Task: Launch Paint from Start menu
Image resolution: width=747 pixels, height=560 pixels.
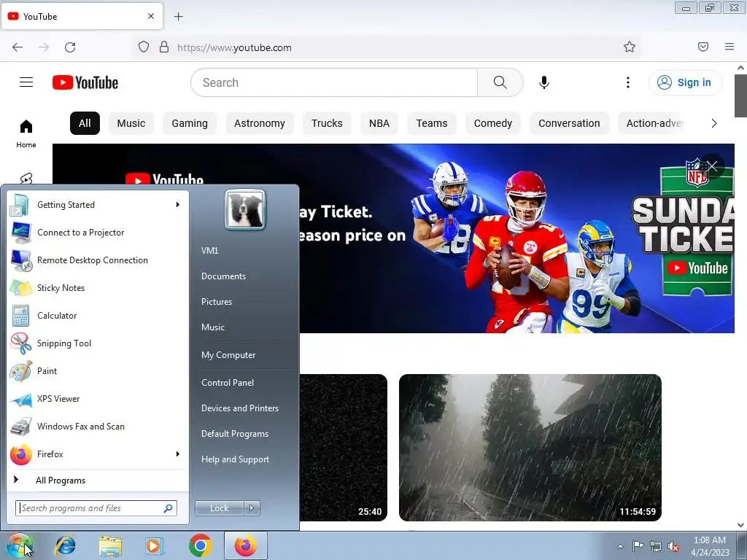Action: coord(97,371)
